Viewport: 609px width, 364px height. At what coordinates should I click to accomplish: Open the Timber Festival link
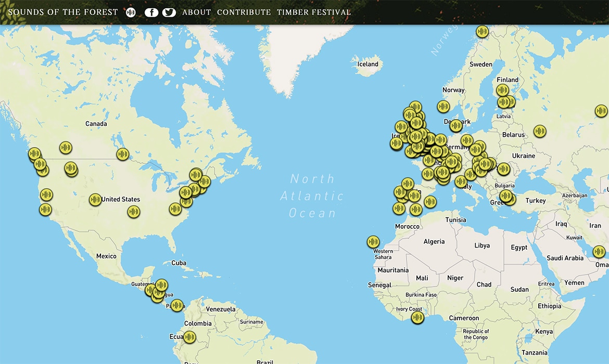(314, 12)
